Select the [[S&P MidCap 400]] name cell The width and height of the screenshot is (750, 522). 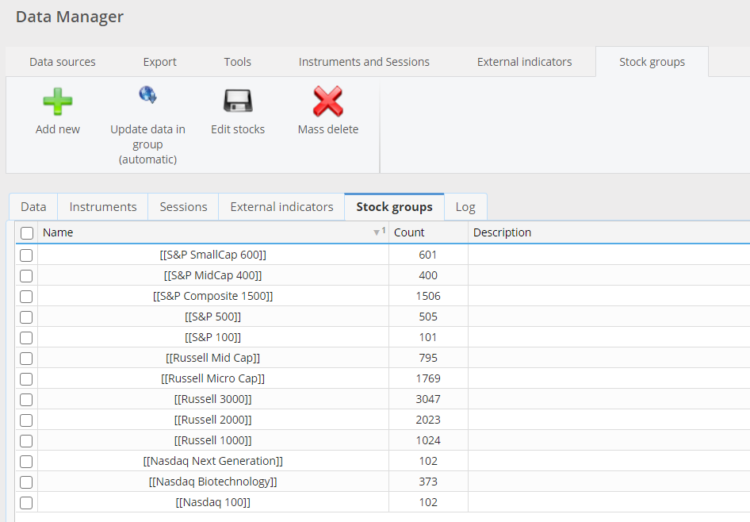(x=213, y=276)
